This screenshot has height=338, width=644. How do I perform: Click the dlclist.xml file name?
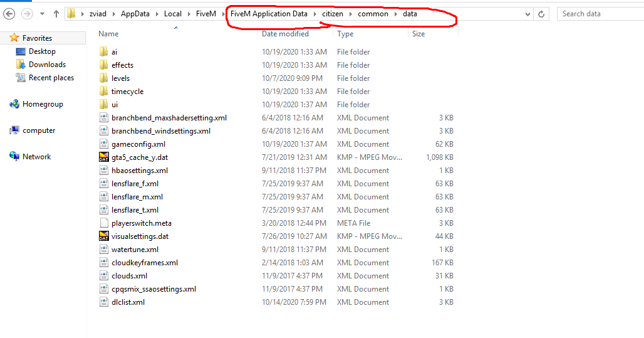pos(128,302)
